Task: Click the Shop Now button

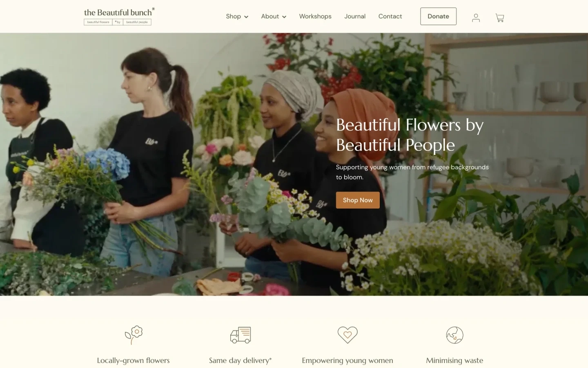Action: point(358,200)
